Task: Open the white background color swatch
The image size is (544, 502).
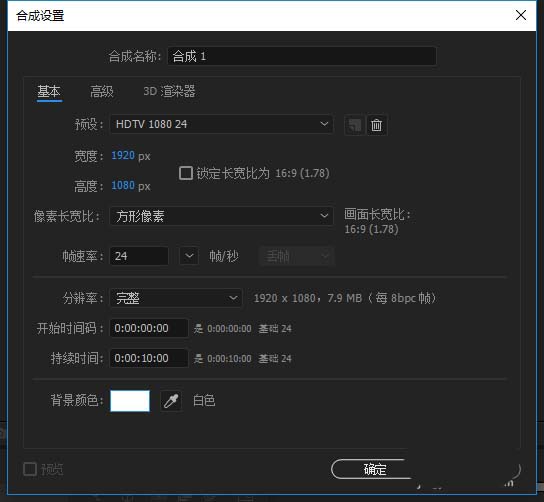Action: 130,401
